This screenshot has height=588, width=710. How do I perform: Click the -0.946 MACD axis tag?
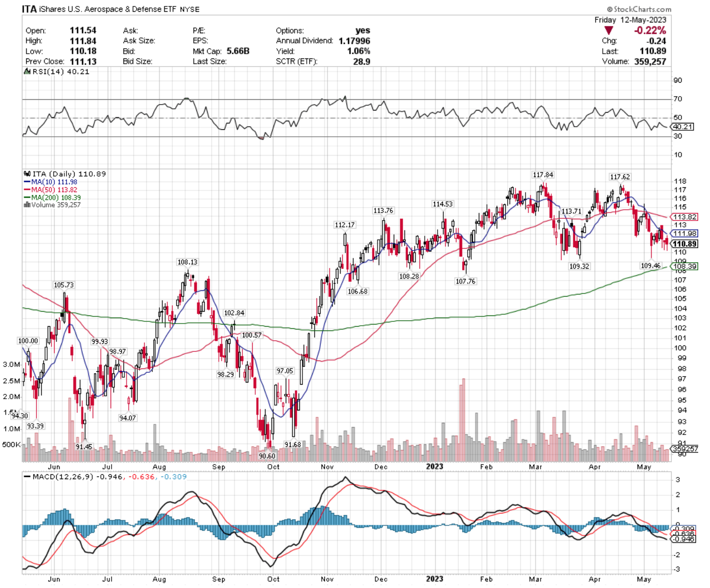coord(683,539)
